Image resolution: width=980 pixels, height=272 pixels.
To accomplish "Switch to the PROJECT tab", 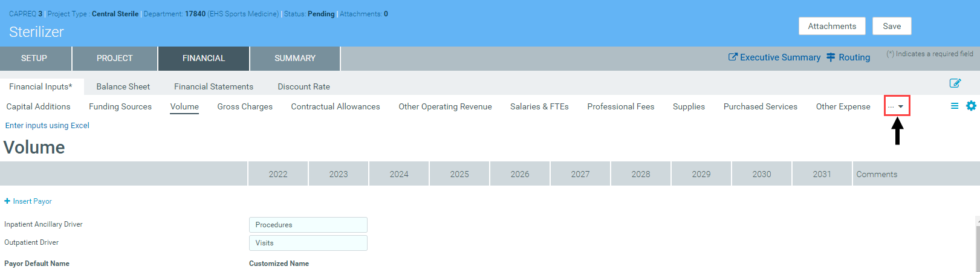I will pyautogui.click(x=114, y=59).
